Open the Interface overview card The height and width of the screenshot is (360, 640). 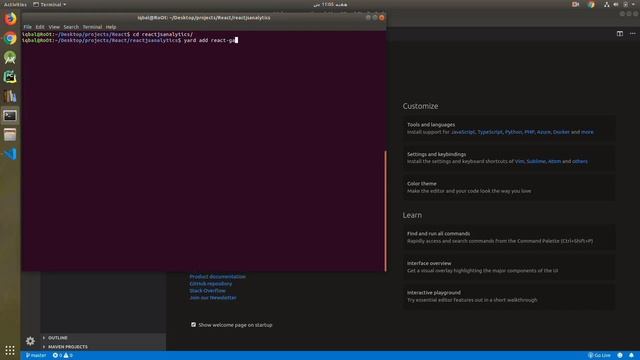pos(509,267)
